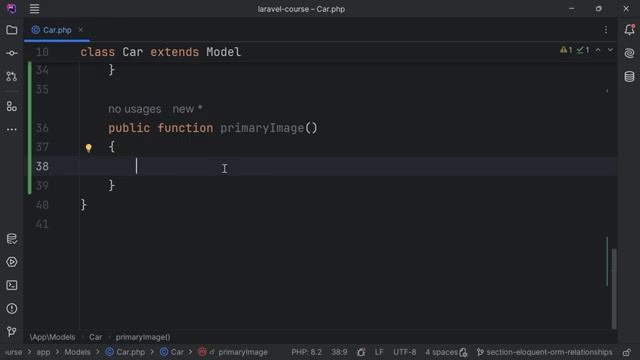Image resolution: width=640 pixels, height=360 pixels.
Task: Open the indent settings icon beside 4 spaces
Action: 463,352
